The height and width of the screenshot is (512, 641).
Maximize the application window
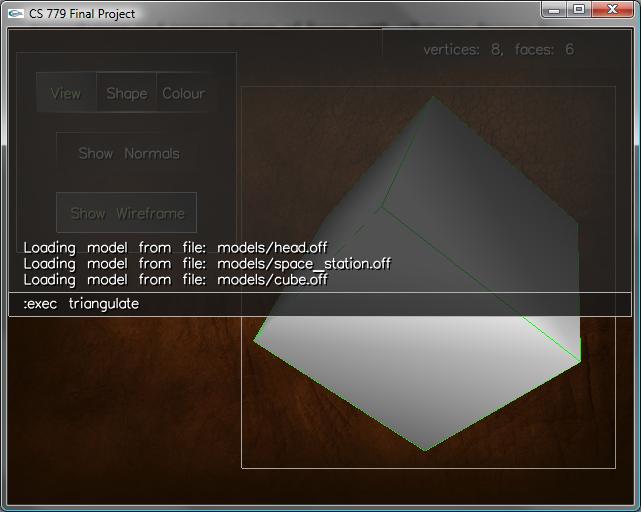(x=579, y=9)
